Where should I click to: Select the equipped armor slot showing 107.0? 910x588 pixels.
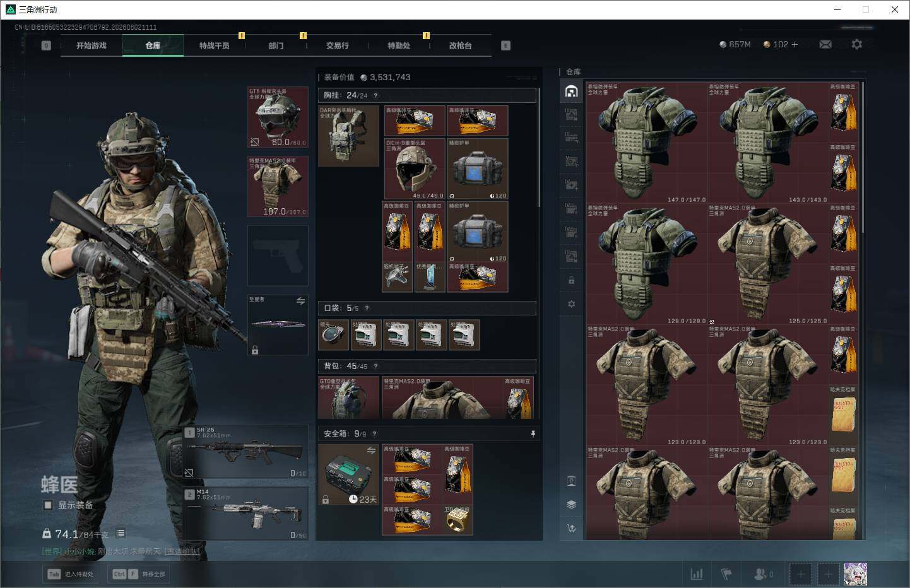click(x=278, y=187)
